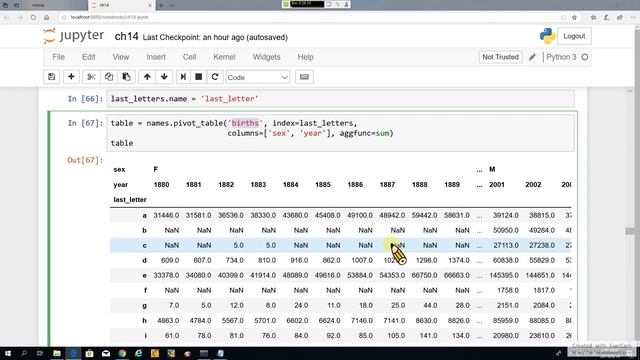Click the Not Trusted button
This screenshot has width=640, height=360.
(x=500, y=57)
